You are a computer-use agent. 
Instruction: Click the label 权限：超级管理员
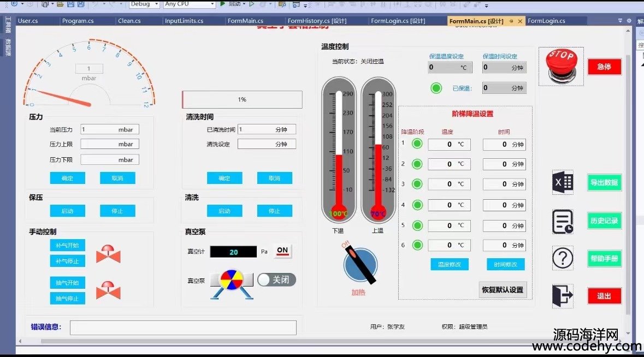[464, 326]
